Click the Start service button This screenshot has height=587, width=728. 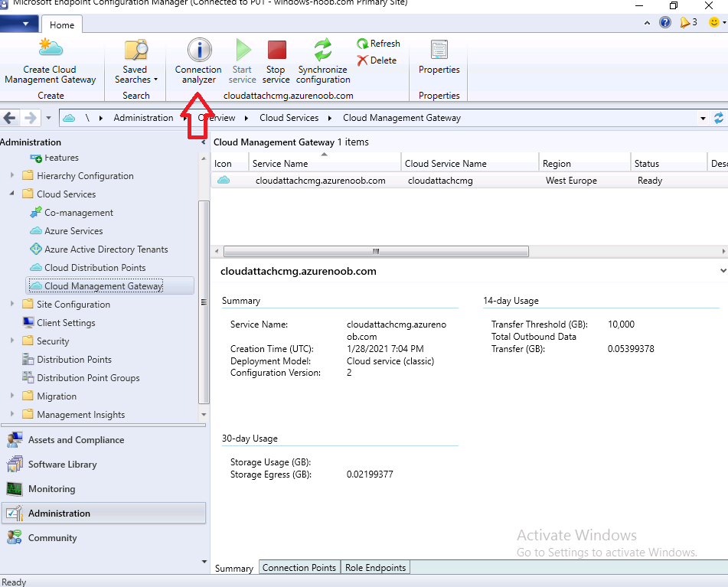tap(242, 62)
